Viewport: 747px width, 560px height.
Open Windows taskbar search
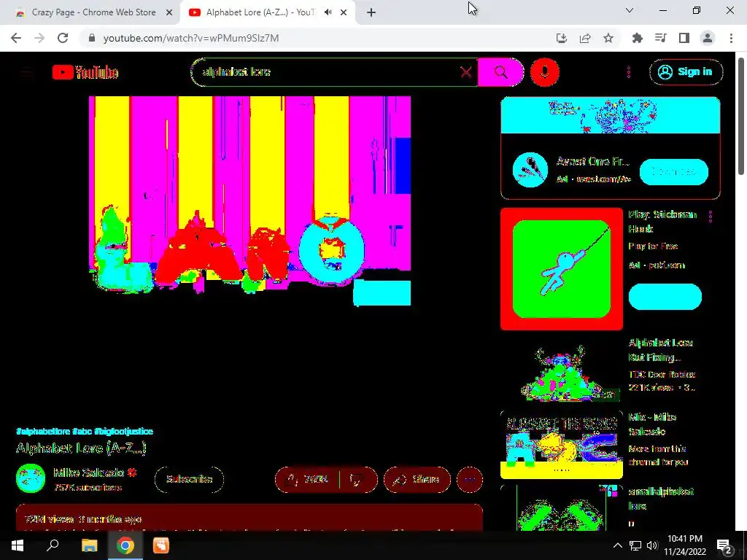click(x=53, y=545)
